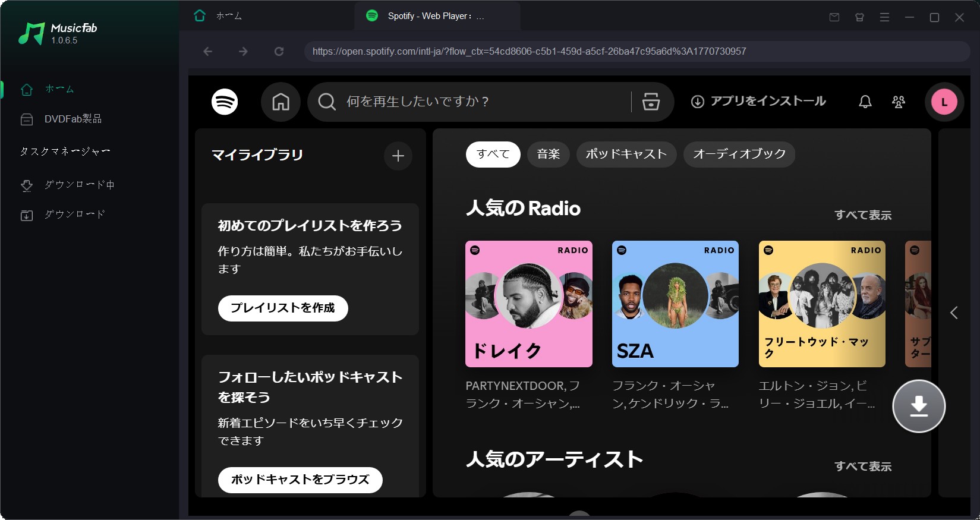The image size is (980, 520).
Task: Click the plus icon in マイライブラリ
Action: [398, 156]
